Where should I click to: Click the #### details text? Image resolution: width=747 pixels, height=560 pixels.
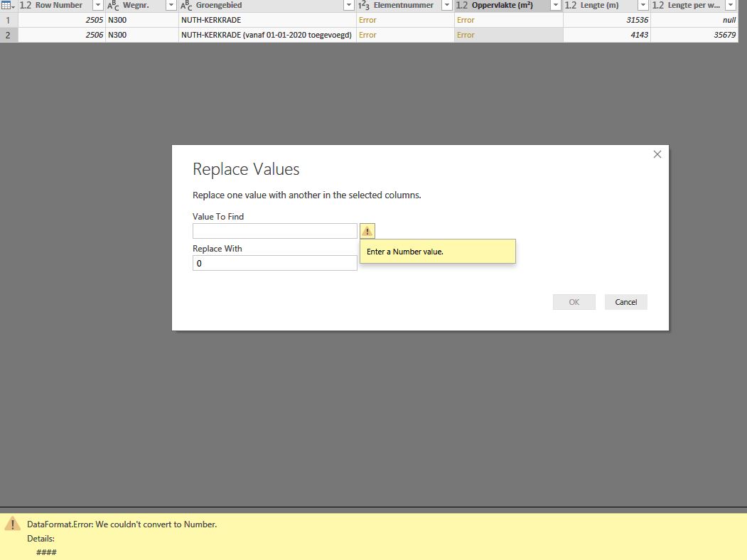(47, 552)
